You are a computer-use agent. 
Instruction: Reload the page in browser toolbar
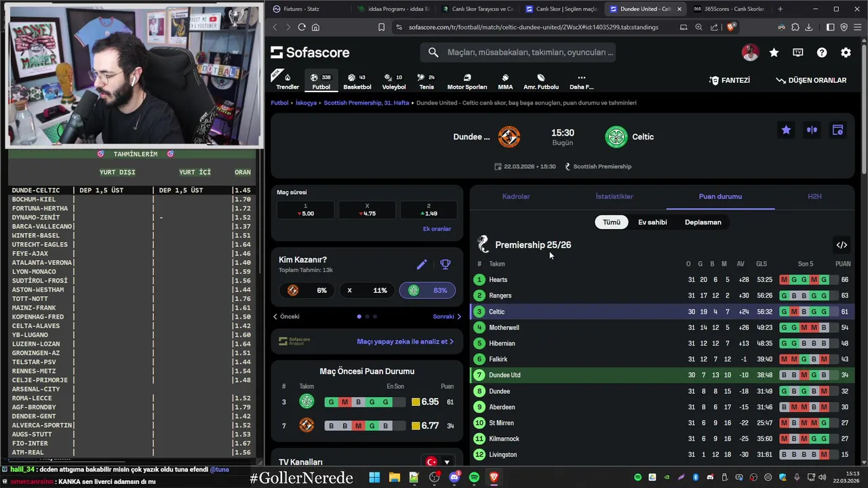[x=302, y=27]
